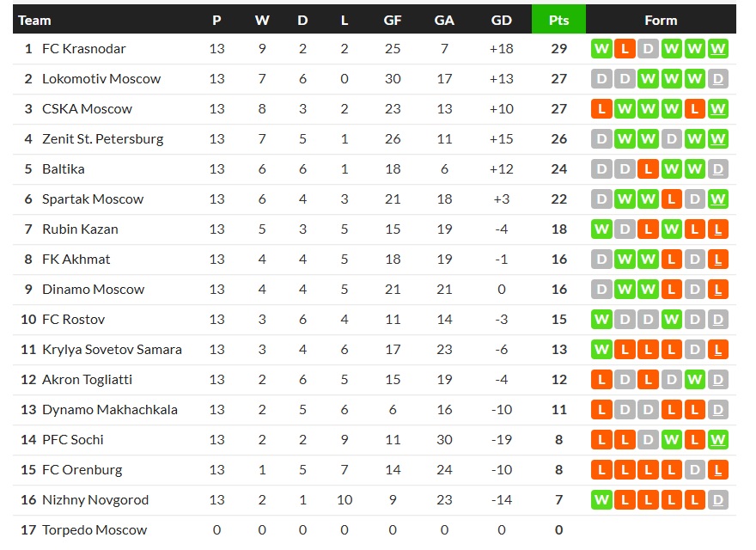This screenshot has height=550, width=756.
Task: Click the win badge in Nizhny Novgorod's form
Action: (601, 500)
